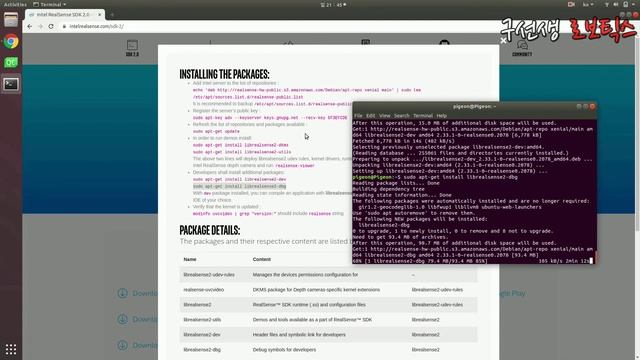Click the screen recording indicator icon

tap(571, 4)
